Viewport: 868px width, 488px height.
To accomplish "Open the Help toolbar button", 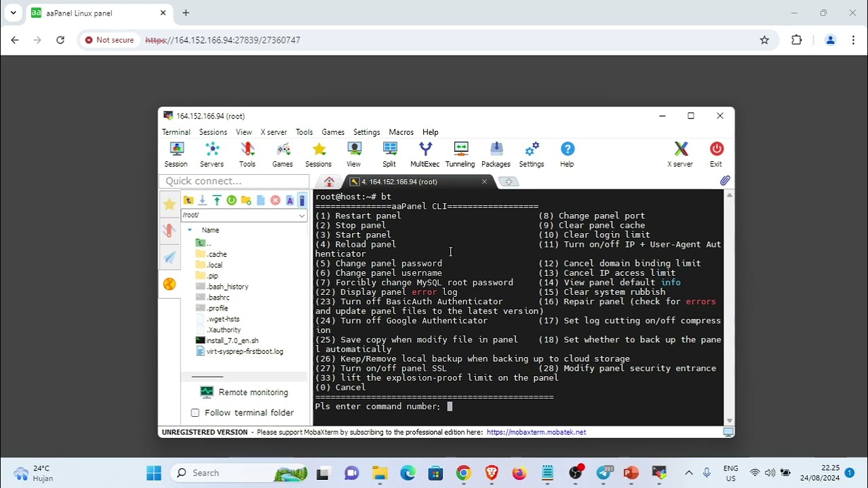I will [567, 155].
